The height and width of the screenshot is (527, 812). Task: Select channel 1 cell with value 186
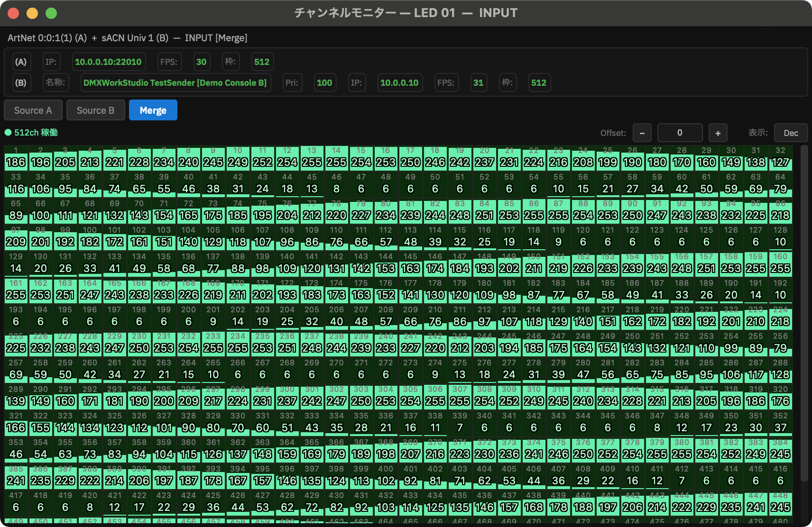[x=16, y=158]
